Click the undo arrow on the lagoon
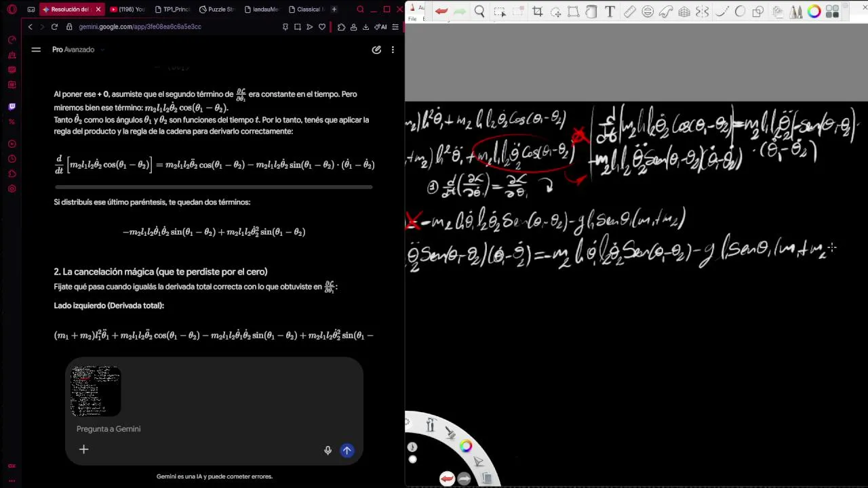Screen dimensions: 868x488 coord(447,479)
